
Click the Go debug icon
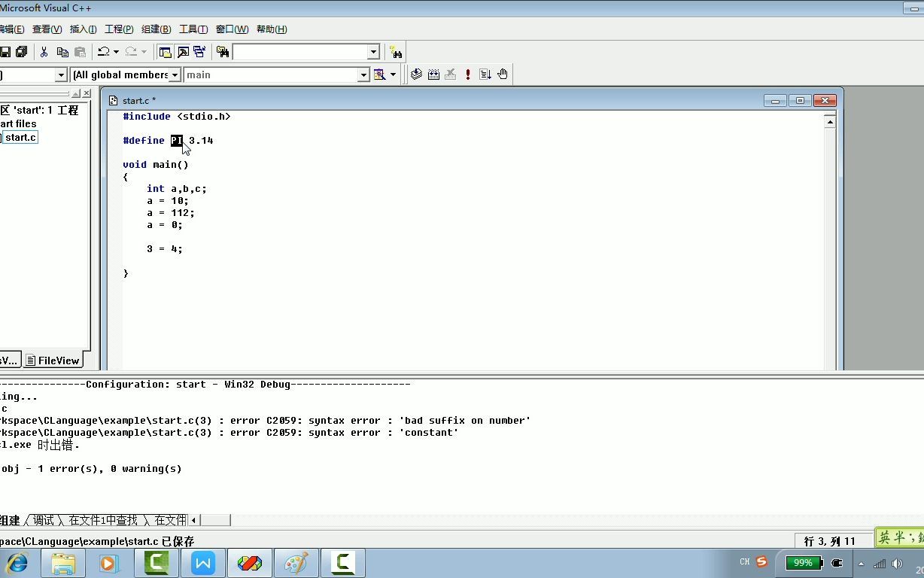tap(485, 75)
